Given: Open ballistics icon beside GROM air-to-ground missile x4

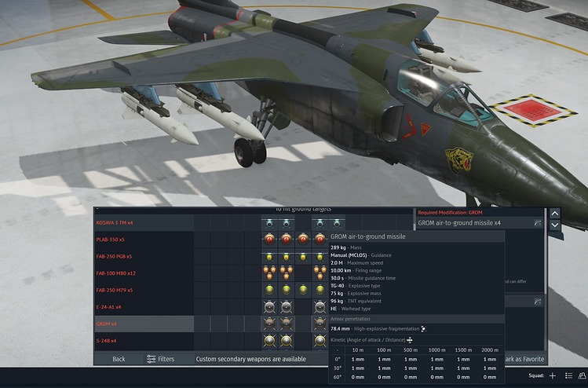Looking at the screenshot, I should [538, 223].
